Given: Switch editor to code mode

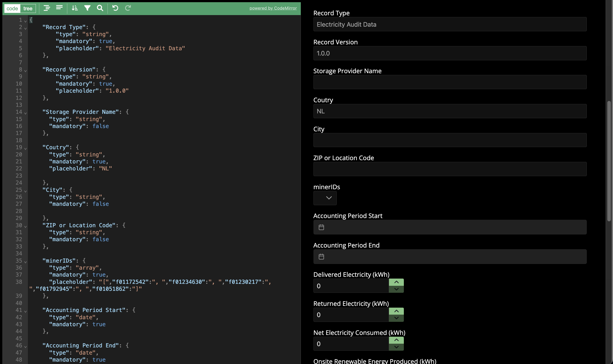Looking at the screenshot, I should 12,8.
